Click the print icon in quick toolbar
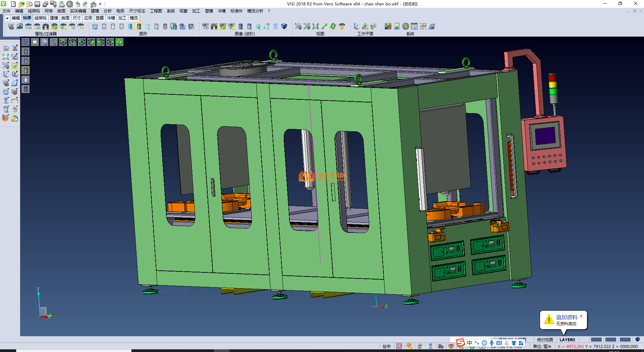The image size is (644, 352). (61, 4)
